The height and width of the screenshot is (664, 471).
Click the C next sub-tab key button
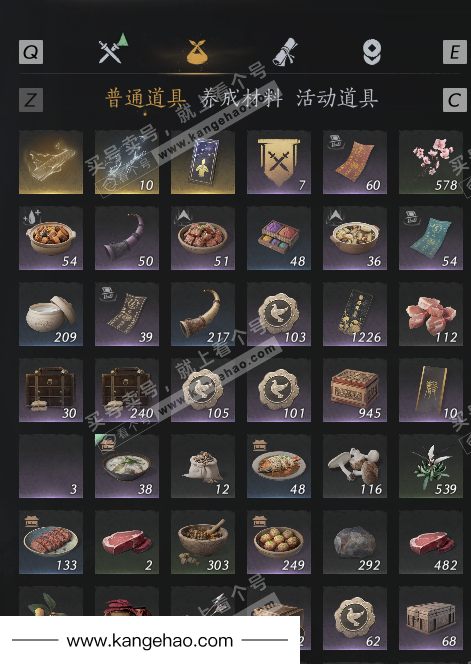455,100
